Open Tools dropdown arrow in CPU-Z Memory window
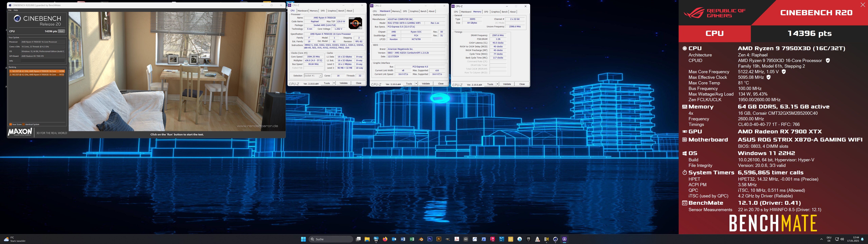Screen dimensions: 868x244 497,84
